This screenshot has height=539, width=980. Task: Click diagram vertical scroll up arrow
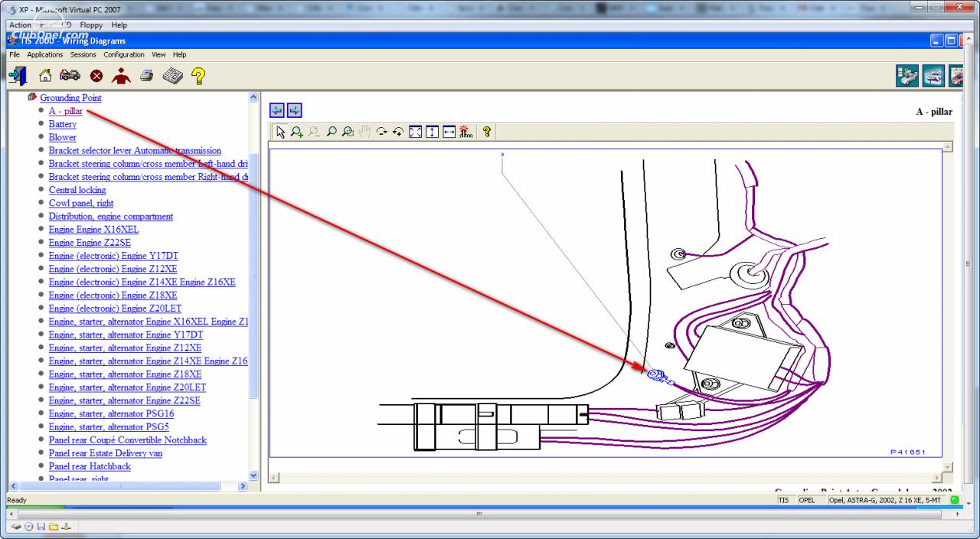pyautogui.click(x=948, y=147)
